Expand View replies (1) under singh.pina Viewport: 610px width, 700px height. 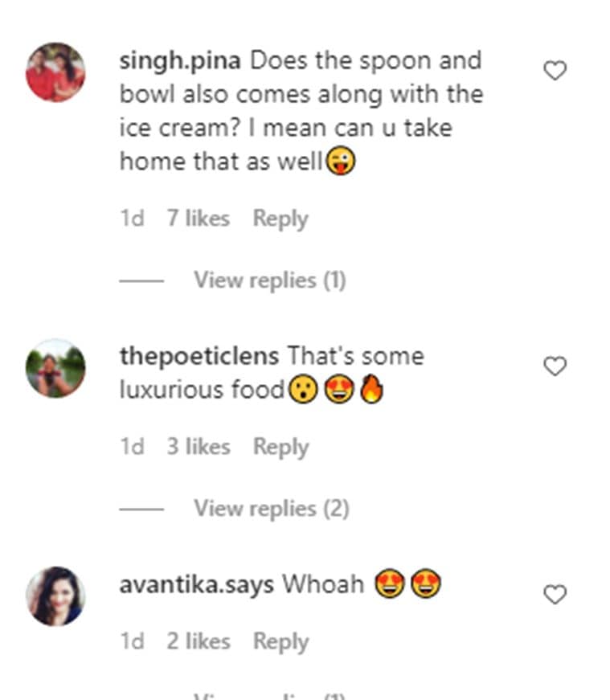tap(269, 280)
